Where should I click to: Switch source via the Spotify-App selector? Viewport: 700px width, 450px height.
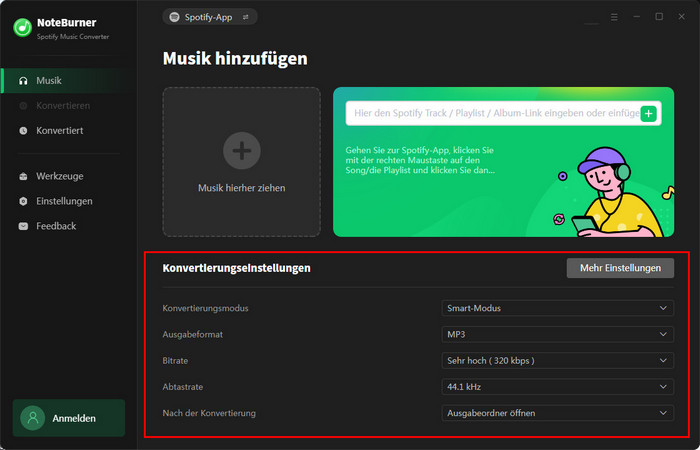coord(210,17)
